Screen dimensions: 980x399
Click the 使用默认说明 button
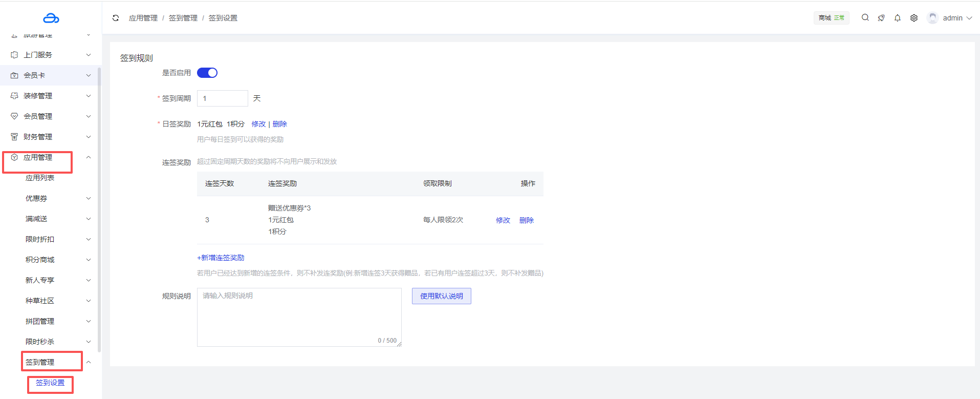click(x=441, y=296)
